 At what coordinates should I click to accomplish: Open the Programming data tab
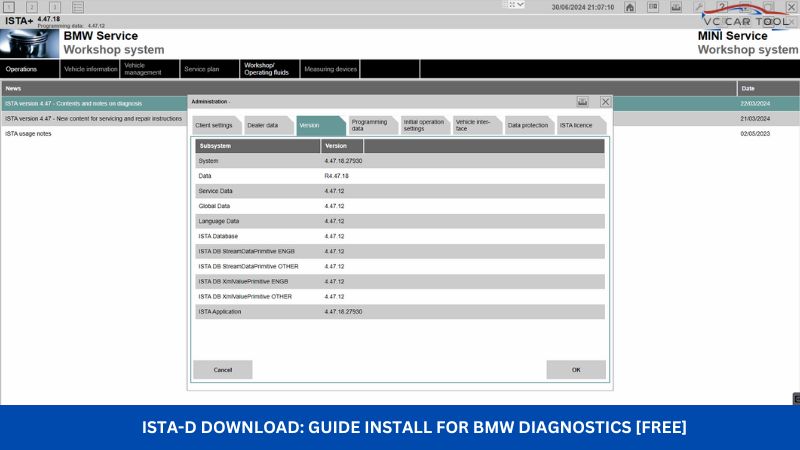370,126
